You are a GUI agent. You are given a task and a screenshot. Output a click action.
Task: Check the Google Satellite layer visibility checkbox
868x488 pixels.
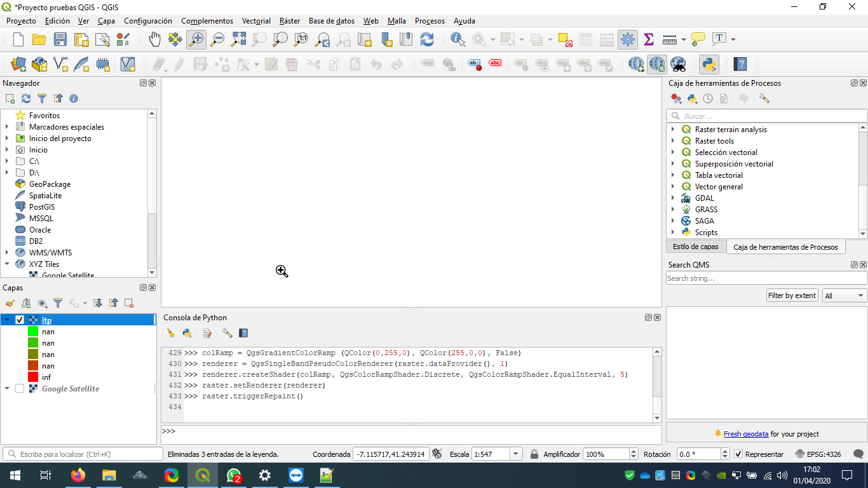coord(20,388)
